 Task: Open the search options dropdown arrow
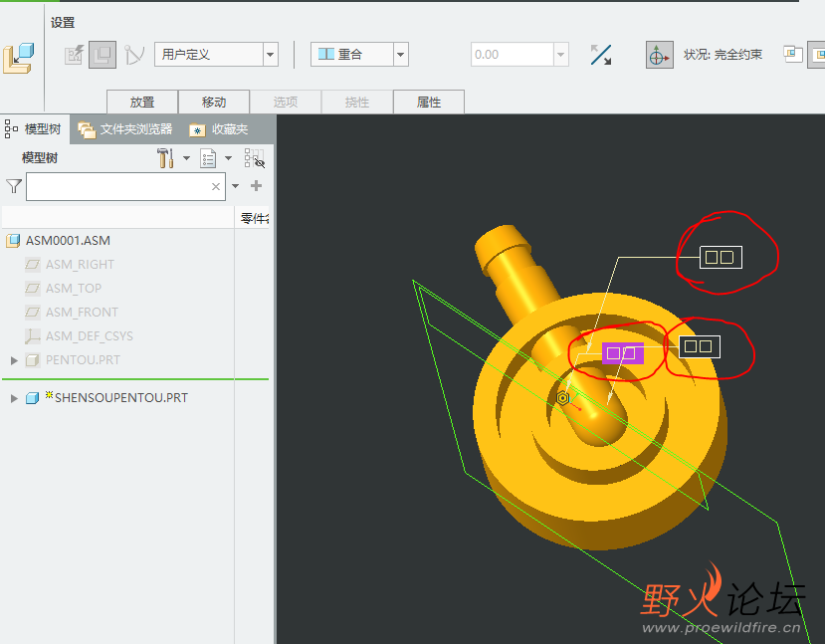(x=235, y=186)
